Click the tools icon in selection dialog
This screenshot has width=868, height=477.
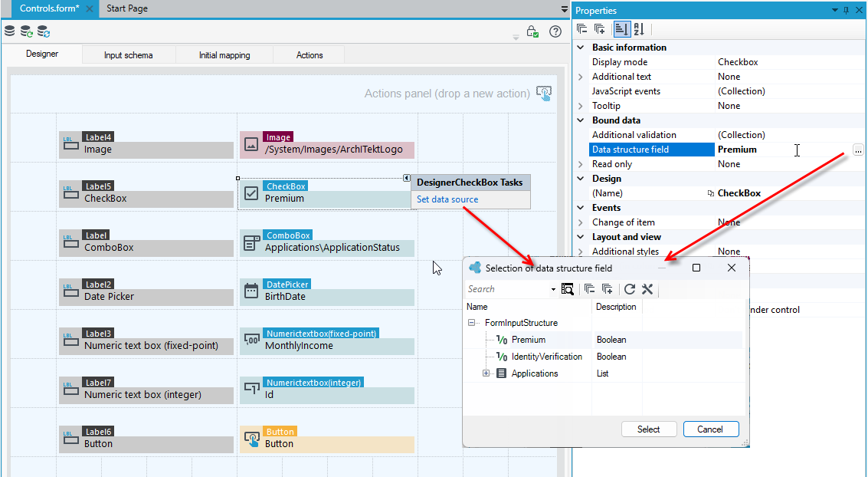[x=647, y=288]
